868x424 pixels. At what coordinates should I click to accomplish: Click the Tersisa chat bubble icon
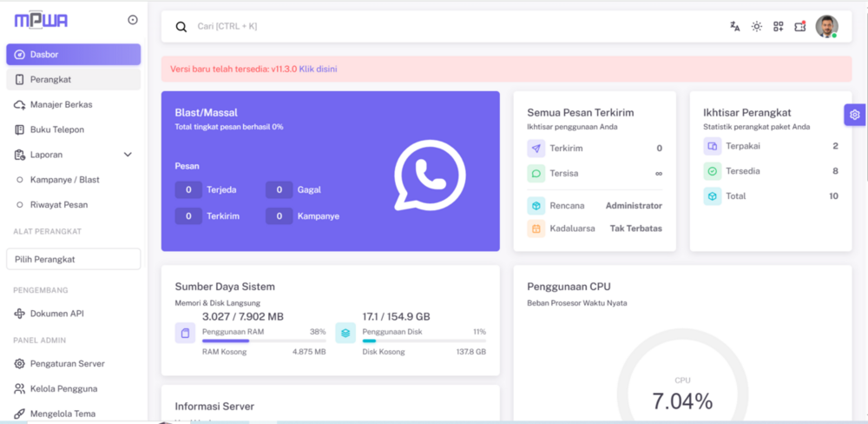pyautogui.click(x=536, y=174)
